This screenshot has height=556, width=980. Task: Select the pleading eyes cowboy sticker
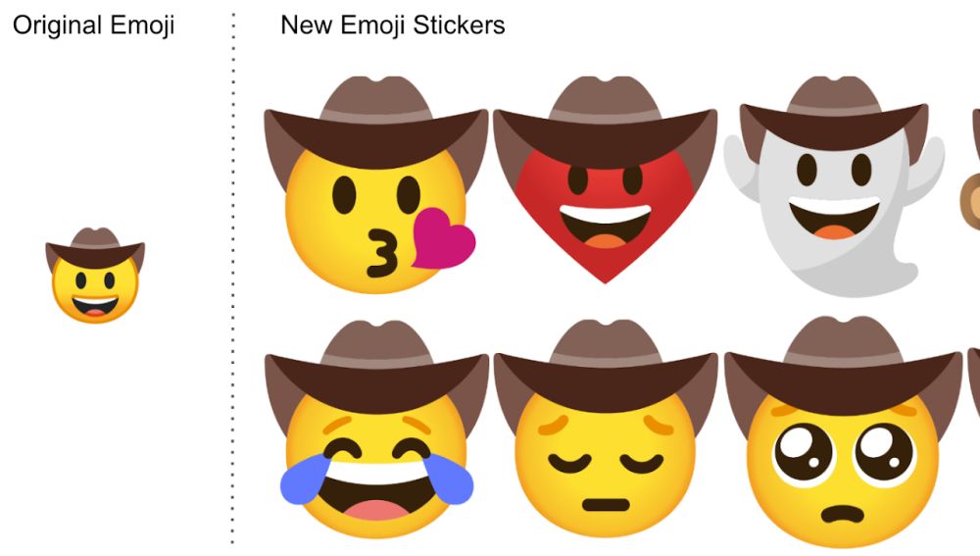point(843,431)
